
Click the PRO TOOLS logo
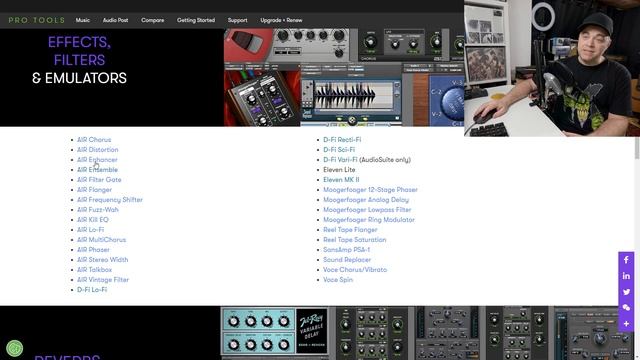37,20
